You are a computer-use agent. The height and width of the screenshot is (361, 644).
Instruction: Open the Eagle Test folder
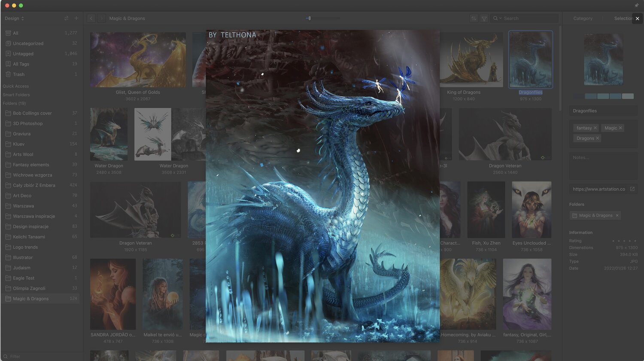click(x=40, y=278)
